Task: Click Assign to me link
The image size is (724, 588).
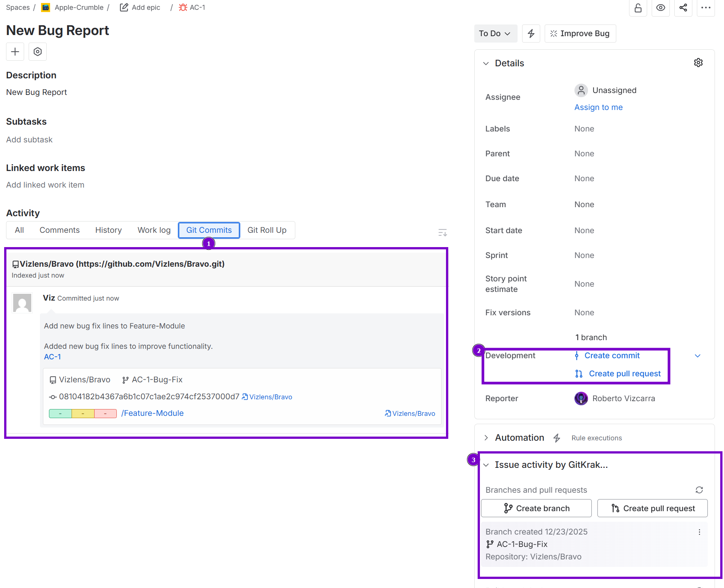Action: click(598, 107)
